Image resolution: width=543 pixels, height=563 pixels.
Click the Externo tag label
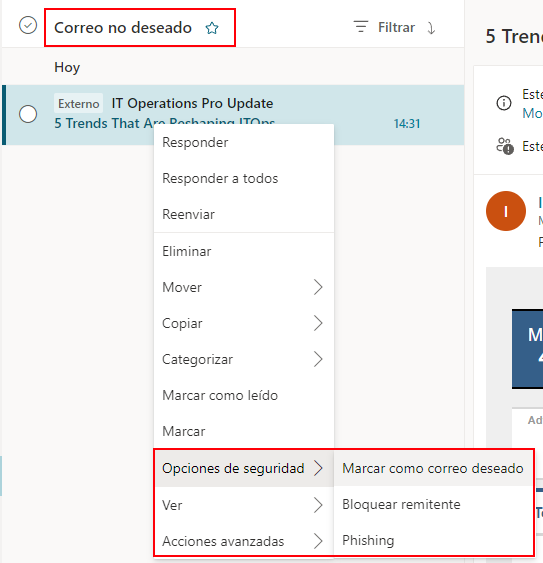pos(79,103)
